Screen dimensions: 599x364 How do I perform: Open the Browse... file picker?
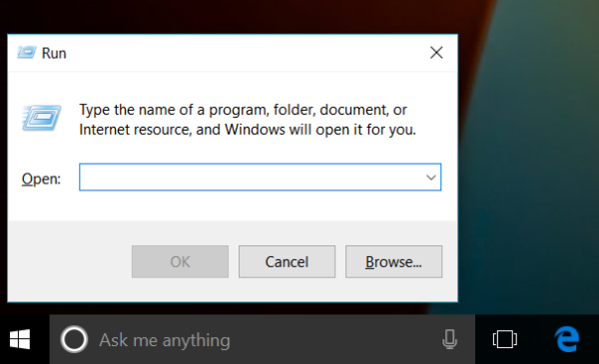point(394,261)
